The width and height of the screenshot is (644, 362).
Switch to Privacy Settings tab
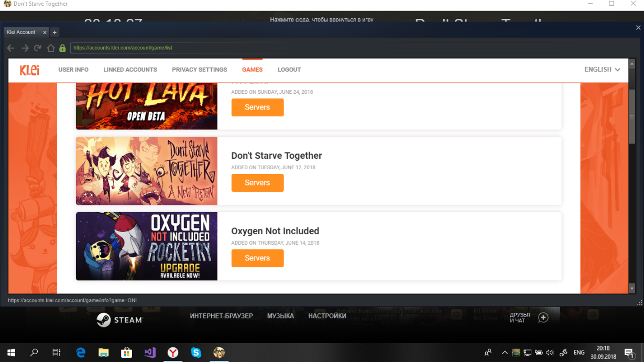pyautogui.click(x=199, y=70)
